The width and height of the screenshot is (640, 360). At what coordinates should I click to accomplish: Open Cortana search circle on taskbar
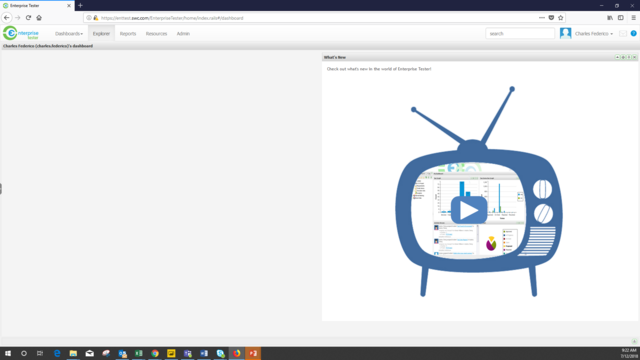[x=24, y=353]
